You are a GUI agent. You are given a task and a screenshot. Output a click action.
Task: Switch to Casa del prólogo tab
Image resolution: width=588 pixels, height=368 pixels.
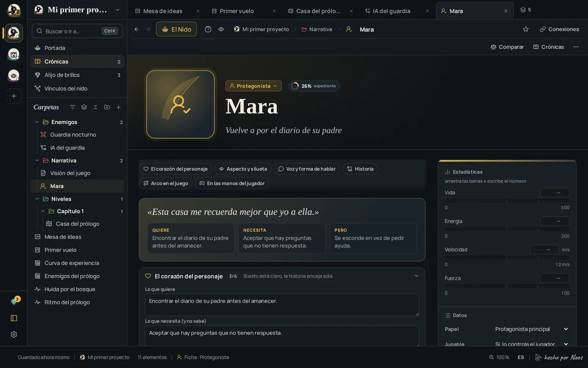[318, 11]
